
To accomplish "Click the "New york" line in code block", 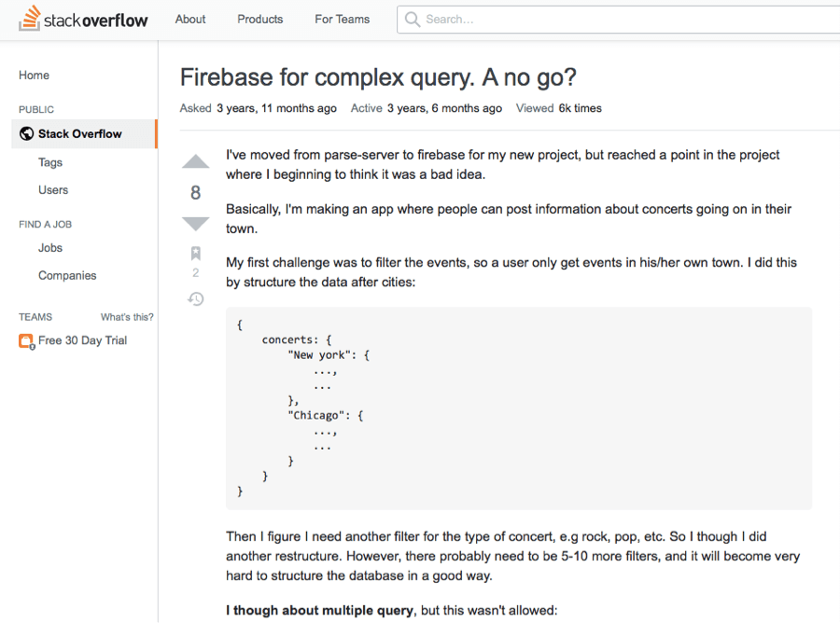I will coord(329,355).
